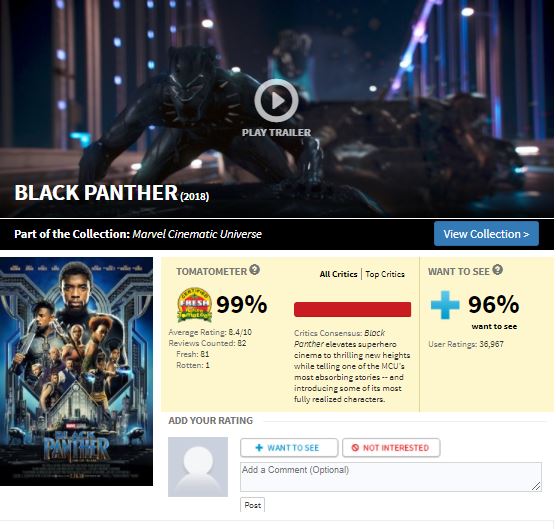The height and width of the screenshot is (529, 556).
Task: Click the plus icon on Want to See button
Action: click(x=259, y=448)
